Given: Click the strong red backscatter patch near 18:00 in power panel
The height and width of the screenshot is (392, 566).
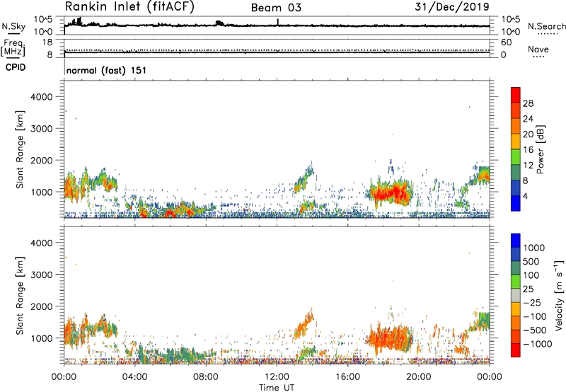Looking at the screenshot, I should pyautogui.click(x=391, y=193).
